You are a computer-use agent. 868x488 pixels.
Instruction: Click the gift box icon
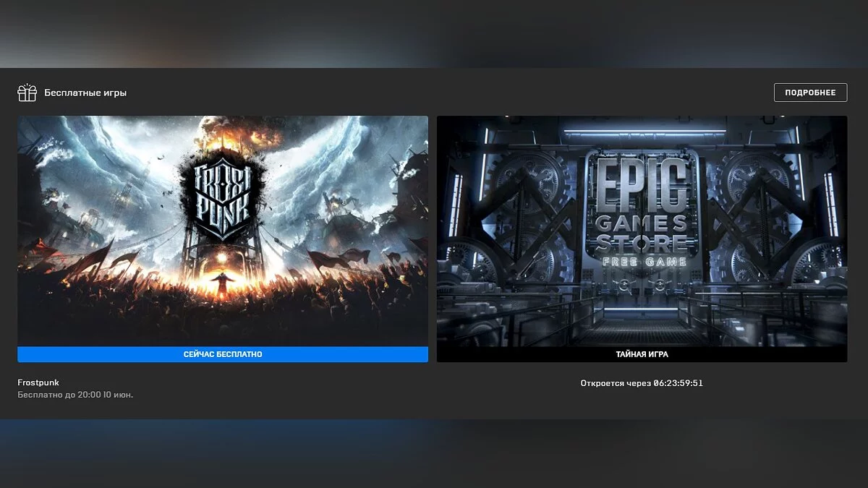(27, 93)
